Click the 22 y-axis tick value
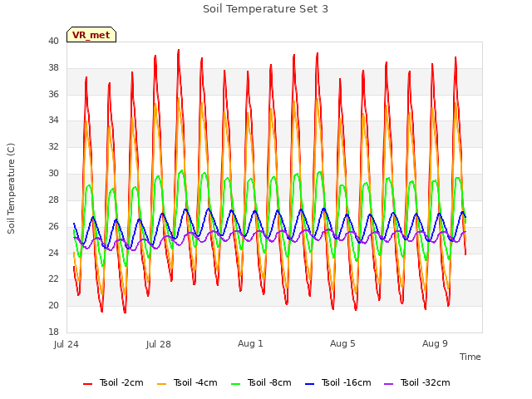 [x=53, y=279]
